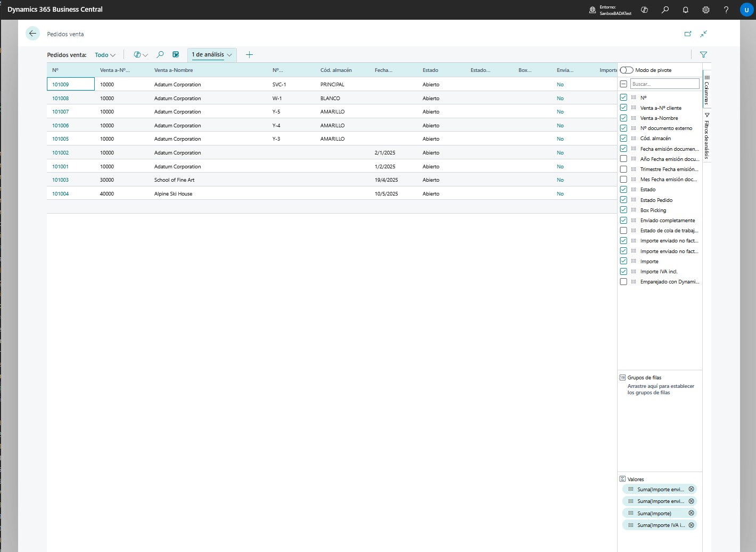Click the back arrow button
This screenshot has width=756, height=552.
pyautogui.click(x=33, y=34)
